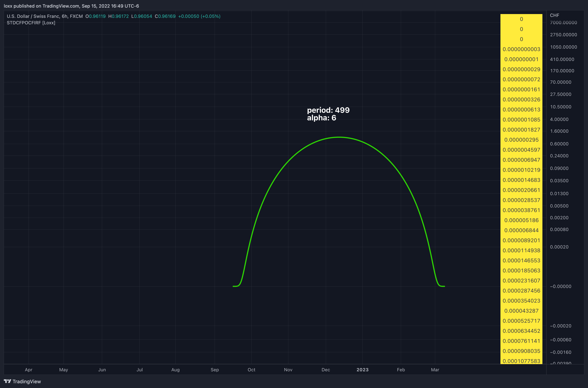Click the Oct label on time axis
The height and width of the screenshot is (388, 588).
tap(251, 370)
